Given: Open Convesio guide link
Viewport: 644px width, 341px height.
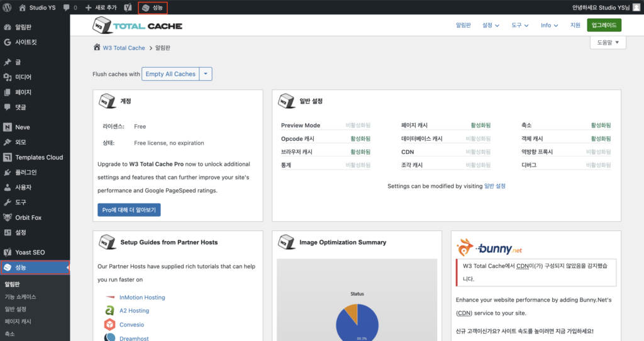Looking at the screenshot, I should [132, 324].
